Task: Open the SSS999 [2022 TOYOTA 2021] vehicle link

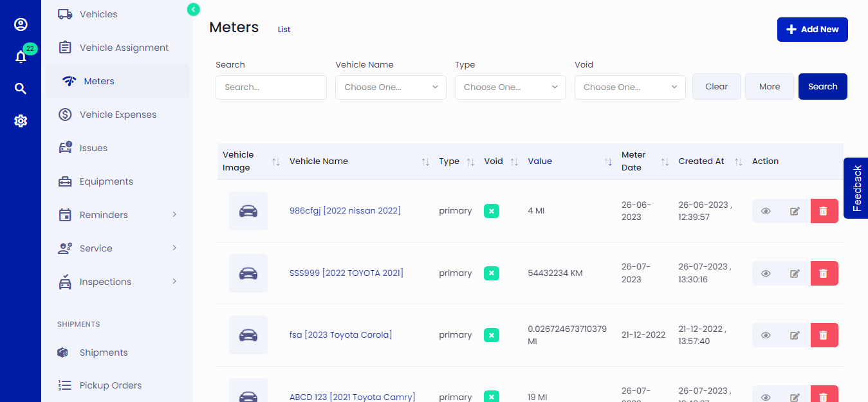Action: [346, 273]
